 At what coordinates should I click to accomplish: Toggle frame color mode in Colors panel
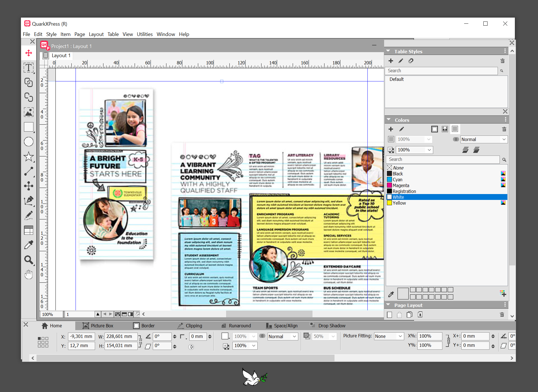point(434,129)
